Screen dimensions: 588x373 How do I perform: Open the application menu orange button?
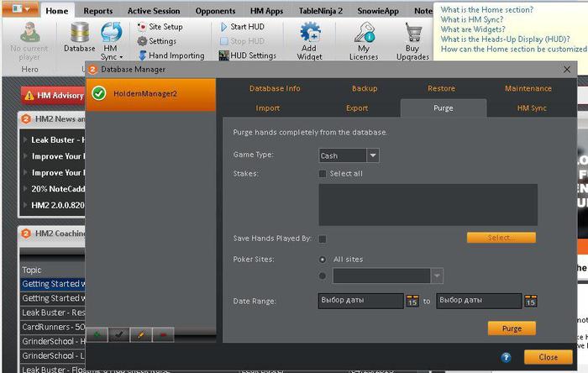tap(20, 8)
